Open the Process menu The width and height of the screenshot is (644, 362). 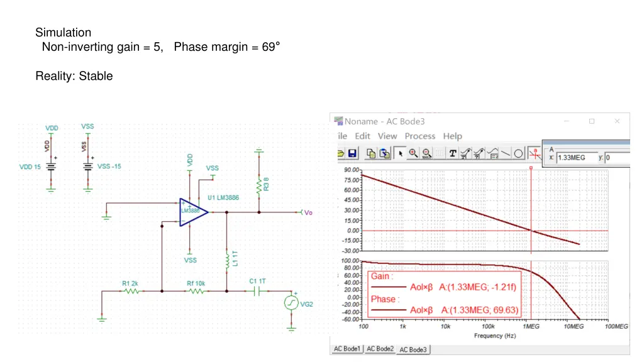click(419, 136)
